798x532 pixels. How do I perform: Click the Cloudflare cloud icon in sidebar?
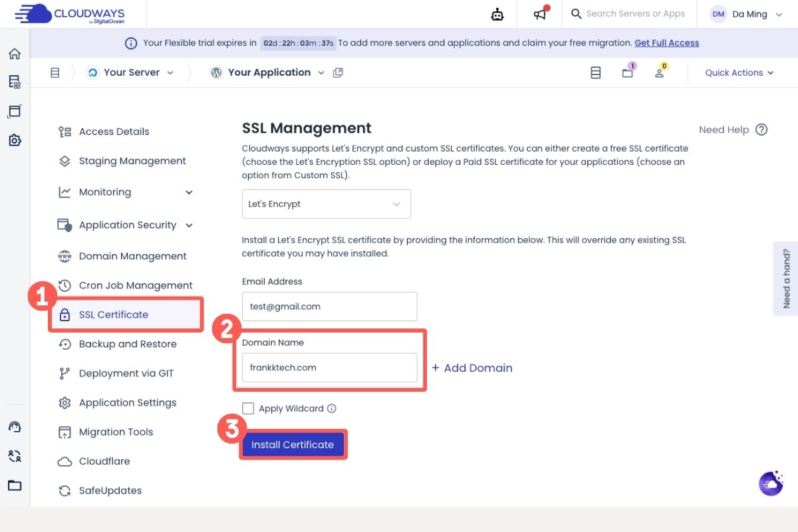[65, 462]
